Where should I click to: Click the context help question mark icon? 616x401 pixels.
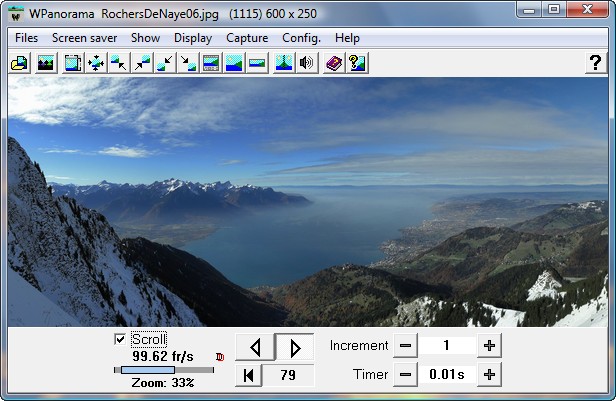357,64
